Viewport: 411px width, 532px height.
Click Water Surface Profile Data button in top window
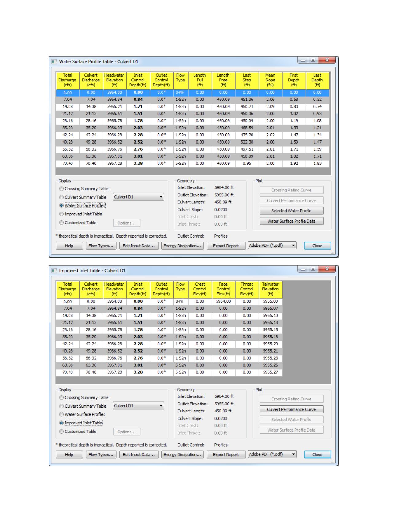[x=292, y=221]
